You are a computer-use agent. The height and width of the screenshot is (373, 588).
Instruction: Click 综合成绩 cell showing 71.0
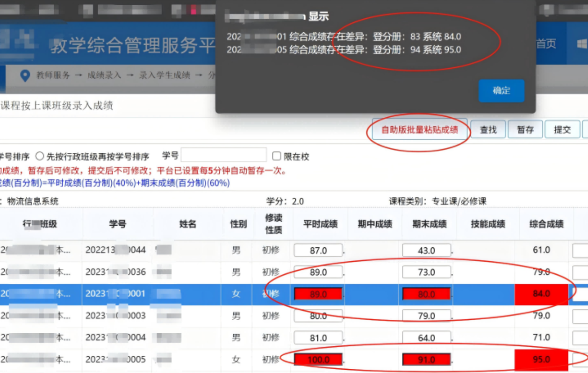(x=541, y=337)
